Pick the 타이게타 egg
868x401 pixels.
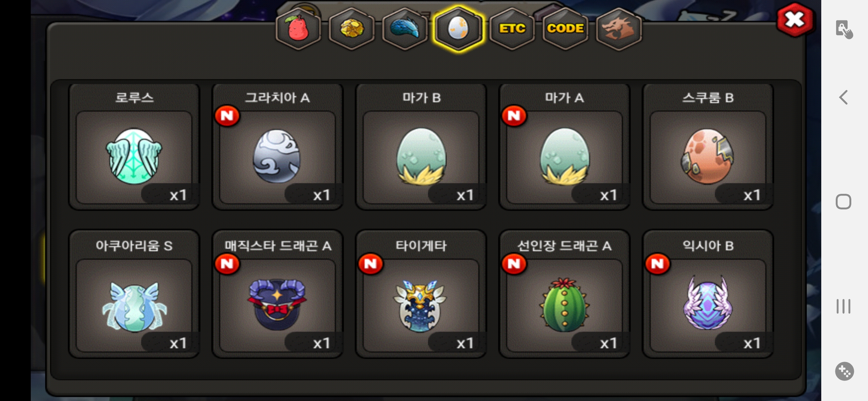pos(421,294)
